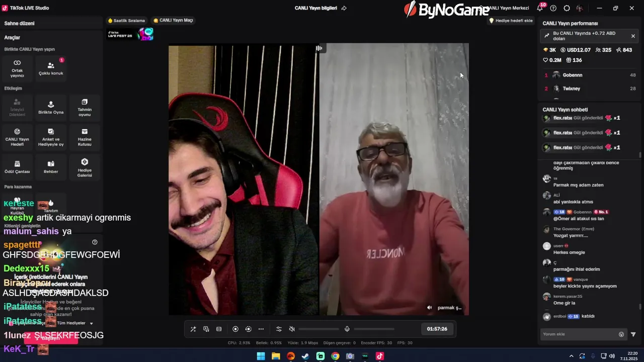Click Hediye hedefi ekle button

(x=511, y=21)
